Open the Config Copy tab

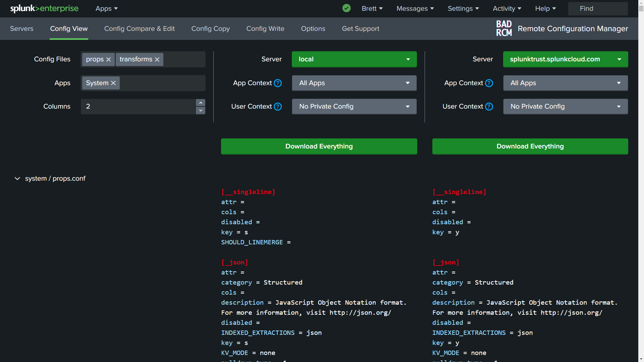click(211, 28)
